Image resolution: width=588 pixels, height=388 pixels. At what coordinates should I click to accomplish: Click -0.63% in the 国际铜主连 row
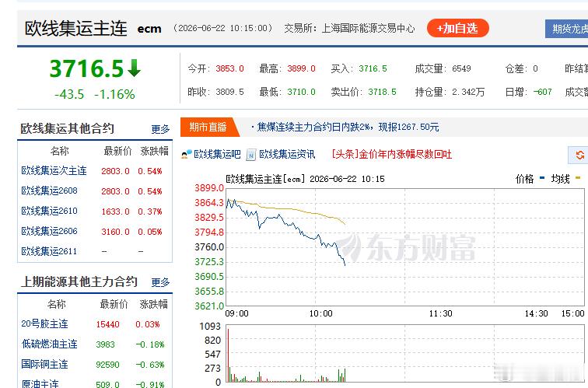coord(149,365)
